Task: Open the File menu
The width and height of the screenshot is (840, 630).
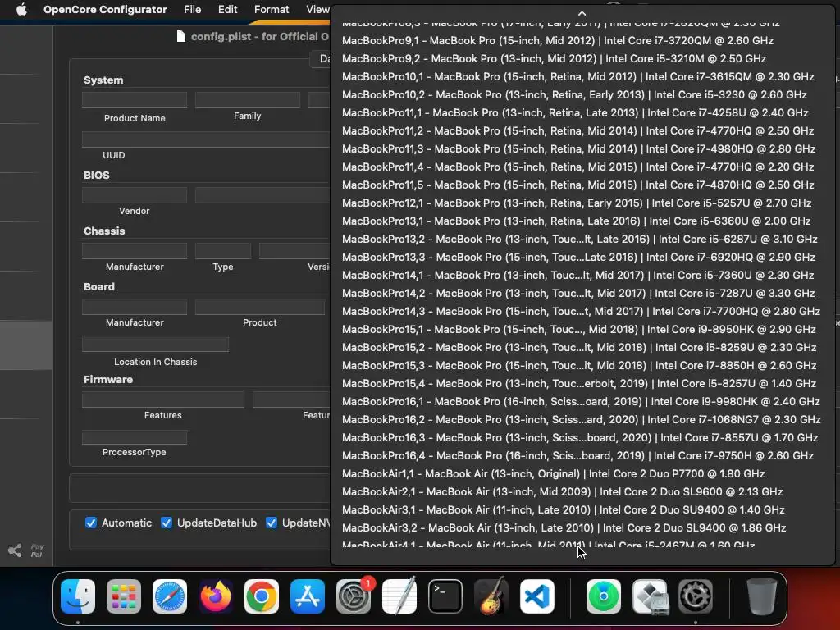Action: click(192, 9)
